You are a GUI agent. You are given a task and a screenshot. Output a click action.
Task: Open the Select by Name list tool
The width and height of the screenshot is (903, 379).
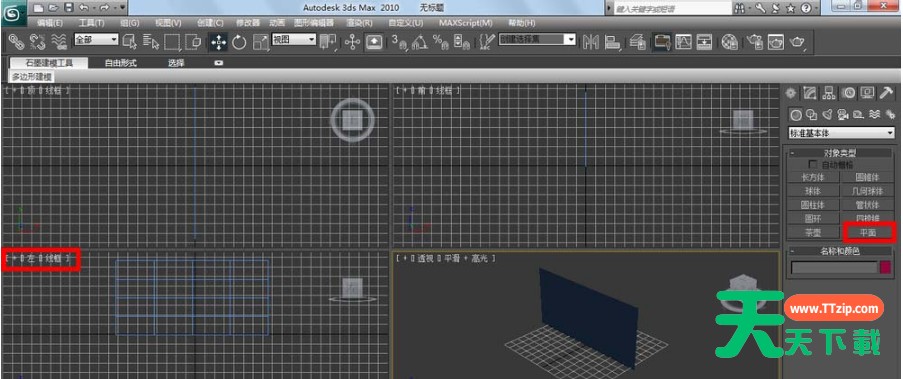151,41
